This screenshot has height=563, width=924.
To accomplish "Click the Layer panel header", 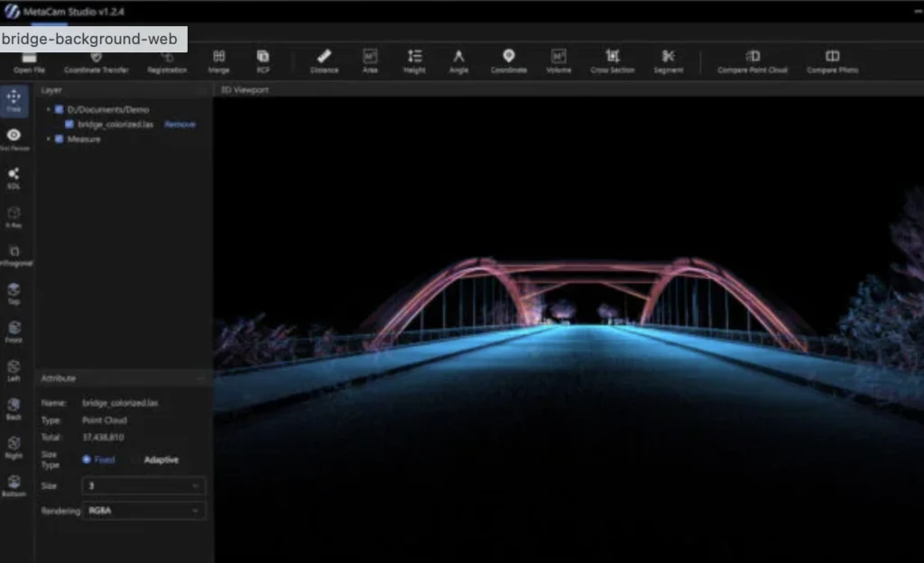I will 51,89.
